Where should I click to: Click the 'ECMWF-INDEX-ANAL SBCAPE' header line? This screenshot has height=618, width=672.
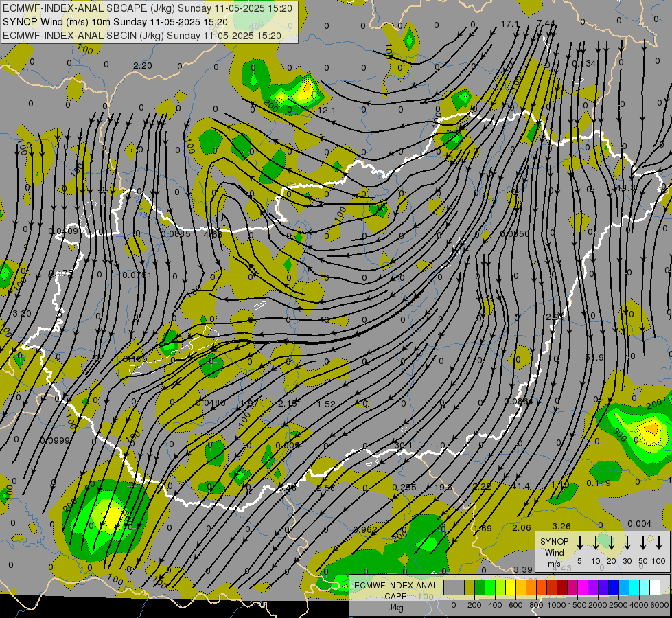tap(148, 8)
